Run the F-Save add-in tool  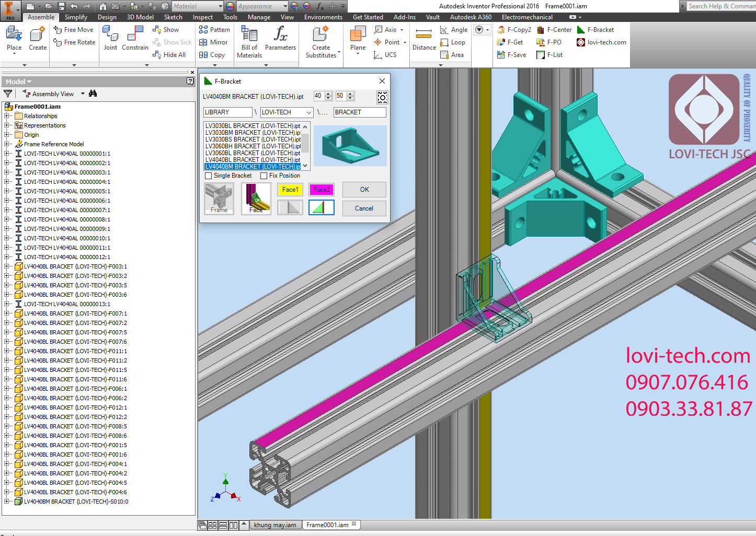[x=511, y=55]
